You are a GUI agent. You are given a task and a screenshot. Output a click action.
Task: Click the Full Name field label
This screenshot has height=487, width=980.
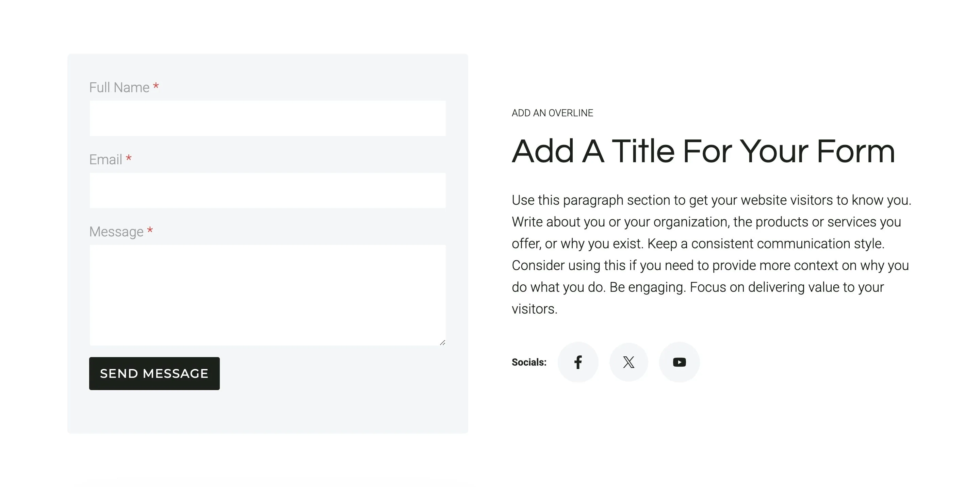119,87
